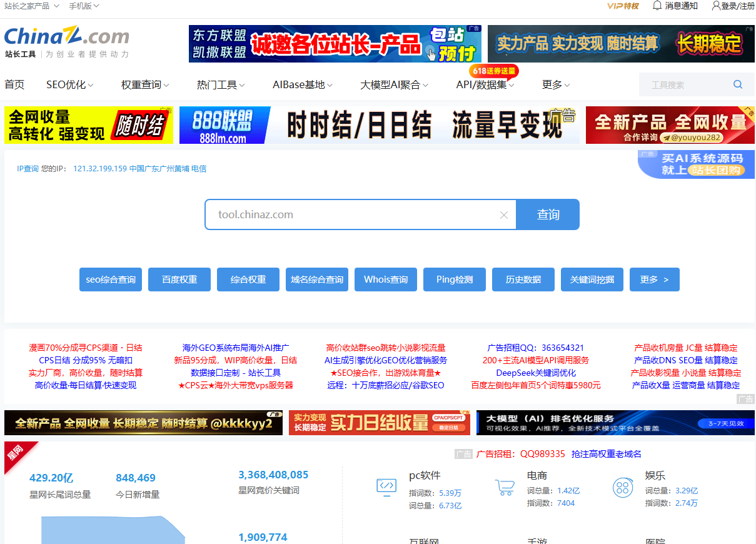Go to 首页 in the navigation bar
The height and width of the screenshot is (544, 756).
(x=14, y=84)
